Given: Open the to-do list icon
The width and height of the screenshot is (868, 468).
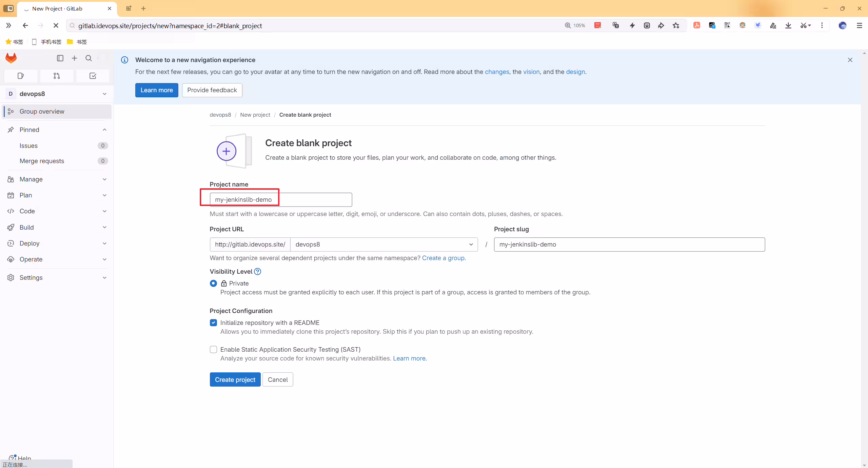Looking at the screenshot, I should click(x=93, y=76).
